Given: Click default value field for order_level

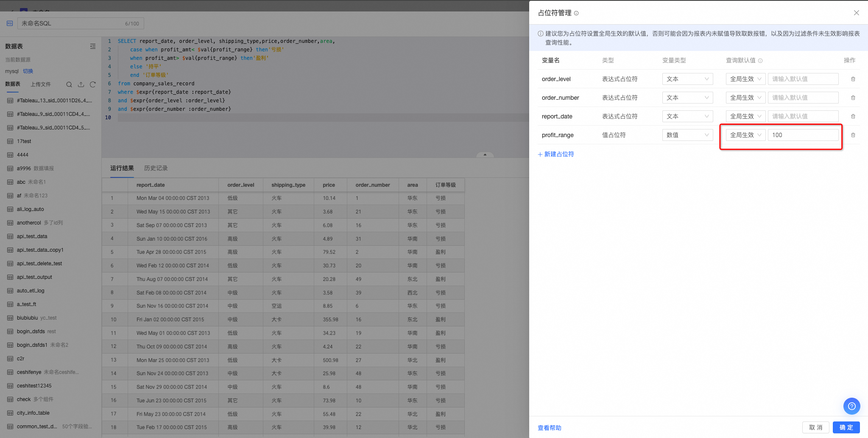Looking at the screenshot, I should pos(803,79).
